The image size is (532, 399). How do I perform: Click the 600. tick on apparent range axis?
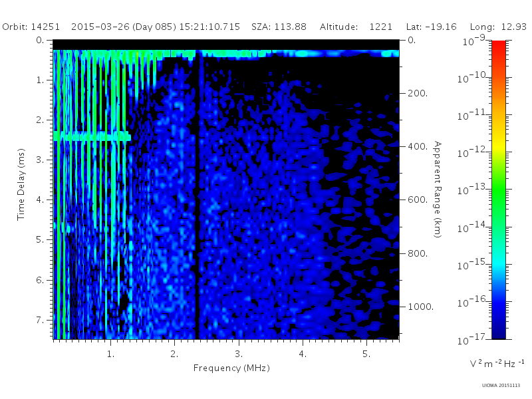click(x=418, y=199)
